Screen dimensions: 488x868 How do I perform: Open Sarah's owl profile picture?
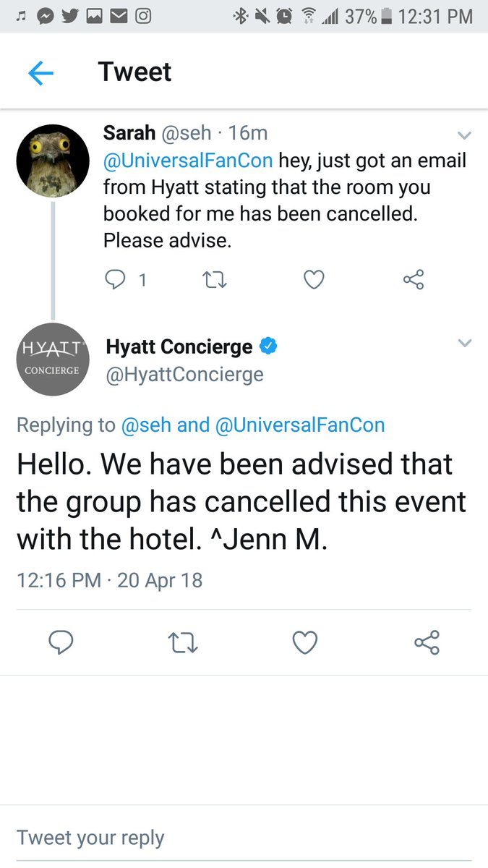coord(53,160)
